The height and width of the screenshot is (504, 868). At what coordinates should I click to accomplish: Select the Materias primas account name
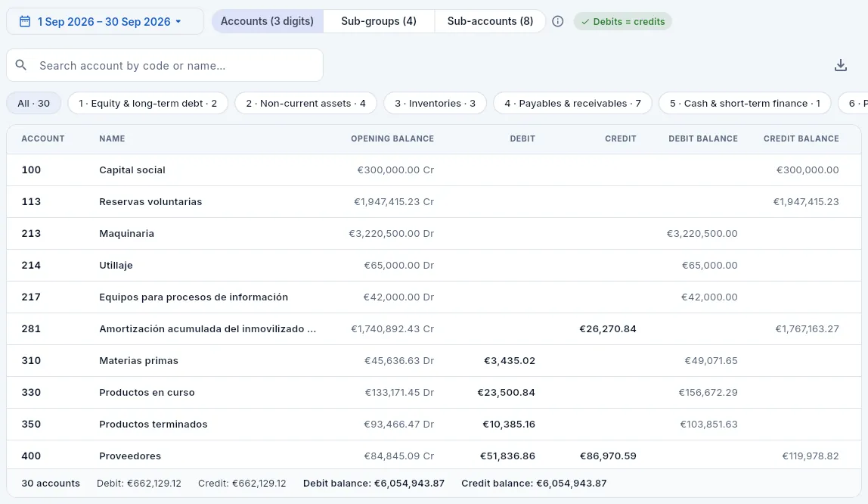[x=138, y=360]
